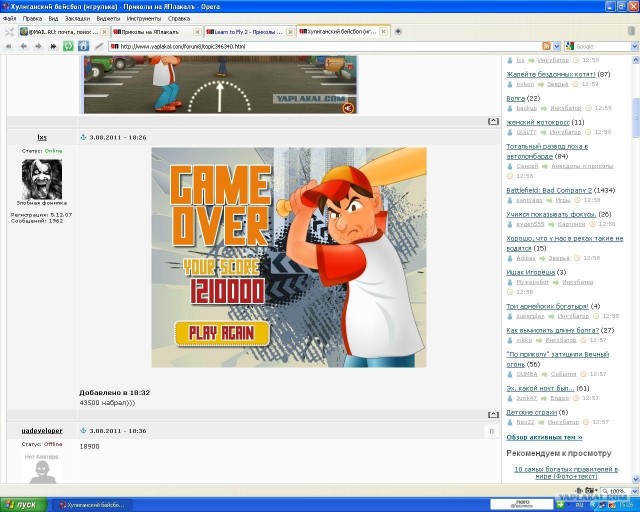
Task: Open the Виджеты menu
Action: point(108,18)
